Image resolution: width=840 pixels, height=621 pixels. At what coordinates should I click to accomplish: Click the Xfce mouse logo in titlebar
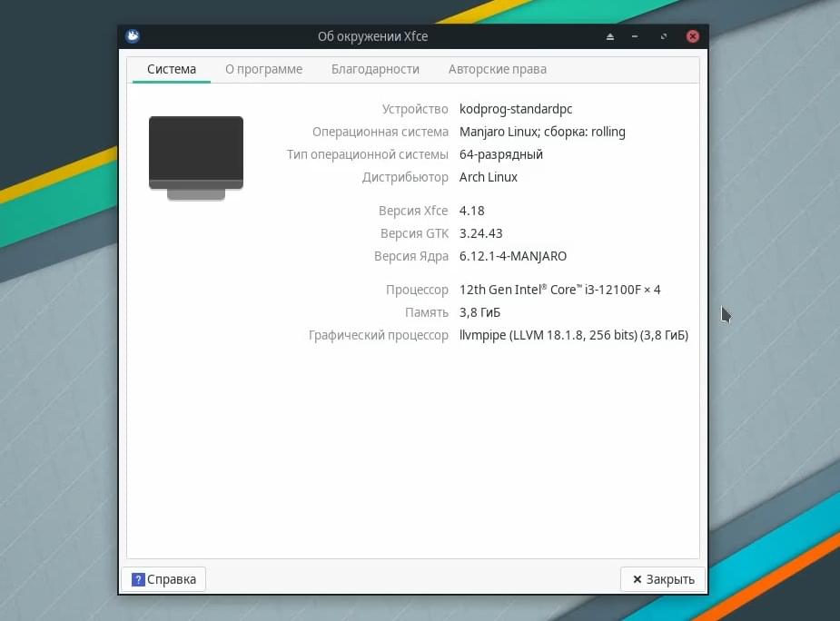[133, 36]
